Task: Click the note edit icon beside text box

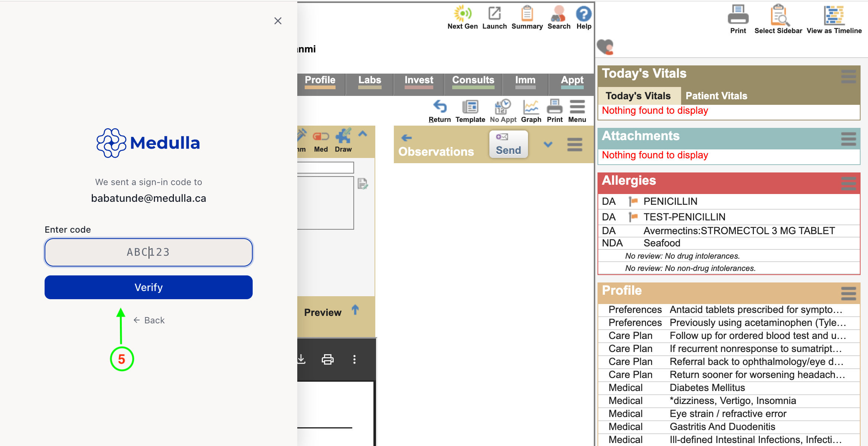Action: coord(363,184)
